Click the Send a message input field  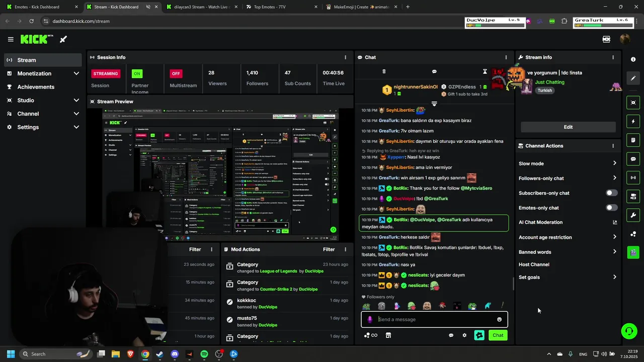coord(435,319)
